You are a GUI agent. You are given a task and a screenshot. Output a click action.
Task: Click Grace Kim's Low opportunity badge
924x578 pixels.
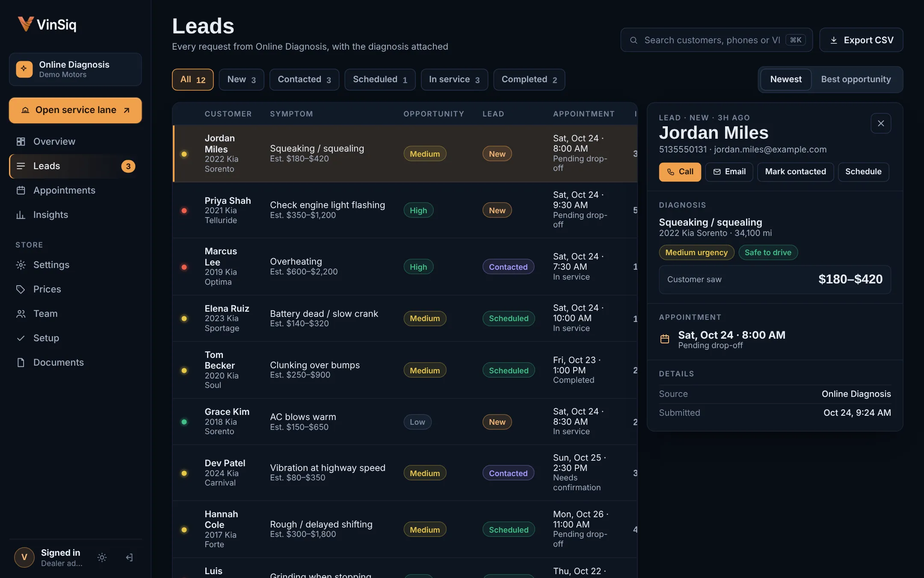(418, 422)
